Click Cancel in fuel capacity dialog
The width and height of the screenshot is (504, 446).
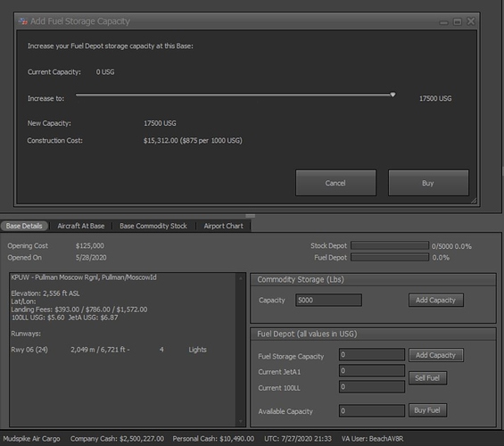pyautogui.click(x=335, y=183)
